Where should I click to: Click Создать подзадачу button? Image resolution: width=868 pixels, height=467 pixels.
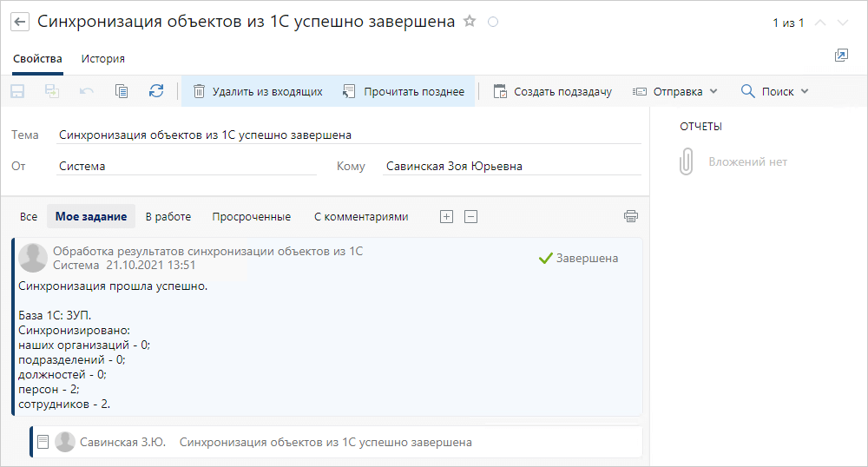coord(552,91)
